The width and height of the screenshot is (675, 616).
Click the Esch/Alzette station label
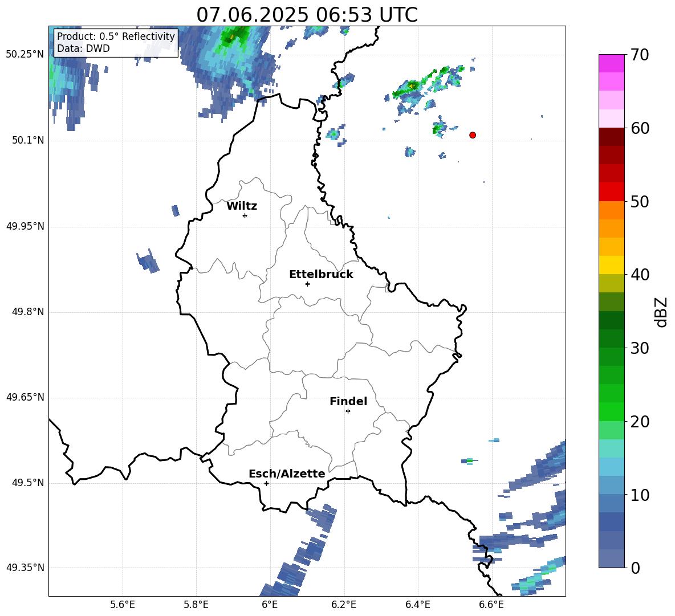click(x=287, y=474)
